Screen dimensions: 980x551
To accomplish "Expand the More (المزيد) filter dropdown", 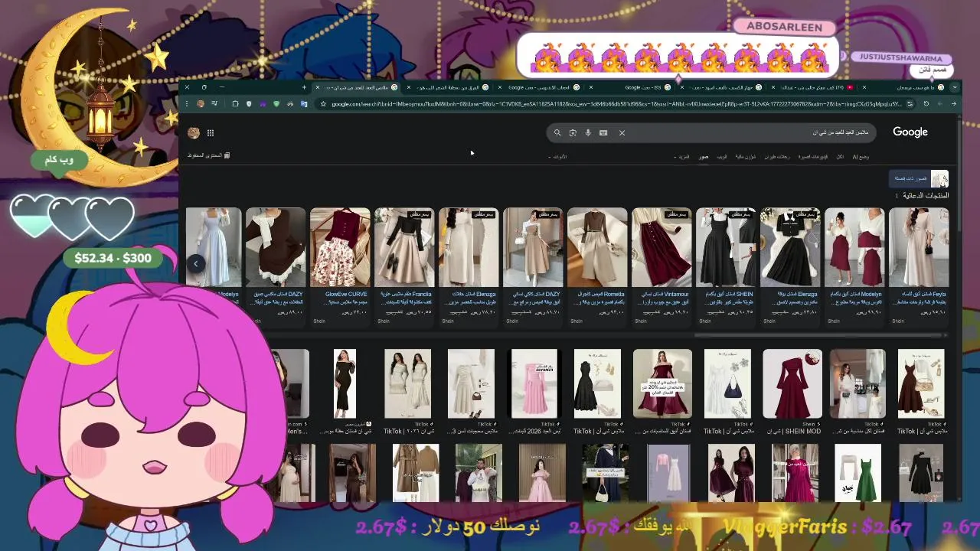I will [682, 156].
